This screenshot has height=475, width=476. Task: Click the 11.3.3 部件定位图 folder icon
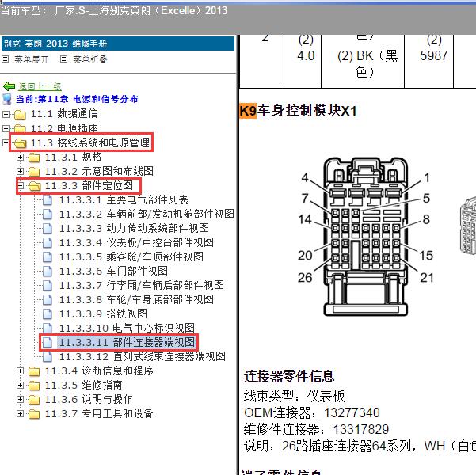pyautogui.click(x=34, y=186)
